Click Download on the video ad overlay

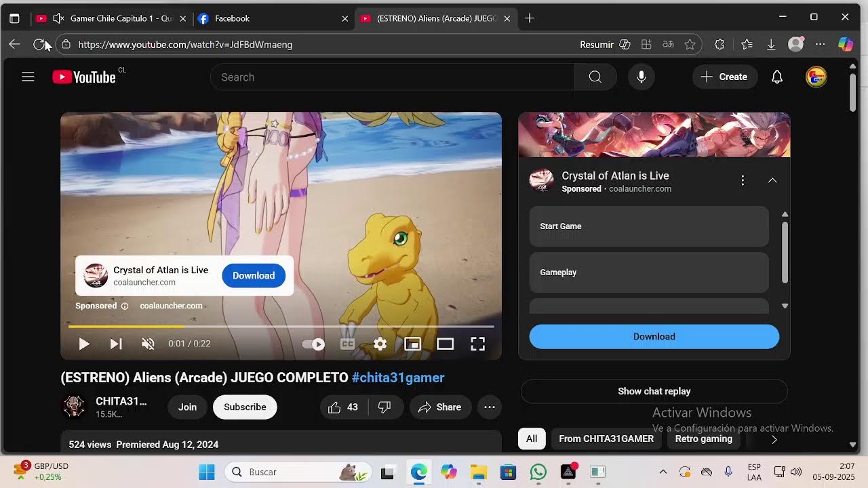coord(254,276)
